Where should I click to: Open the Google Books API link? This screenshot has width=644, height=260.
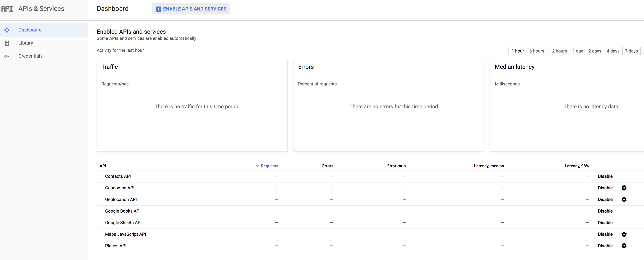coord(122,211)
